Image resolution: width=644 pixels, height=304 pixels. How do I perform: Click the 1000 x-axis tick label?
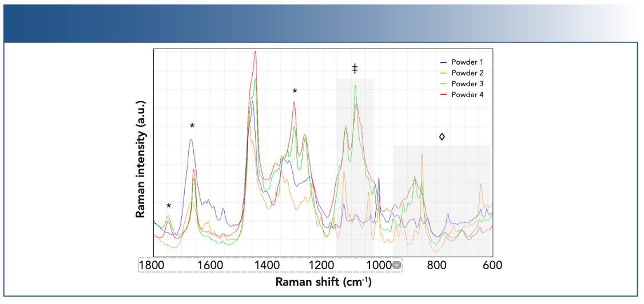(x=379, y=266)
